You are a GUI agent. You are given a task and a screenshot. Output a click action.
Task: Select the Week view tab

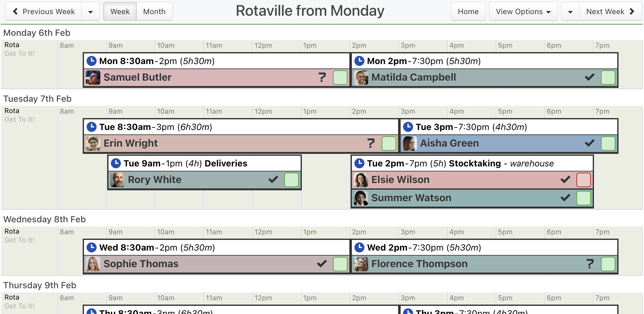pyautogui.click(x=120, y=12)
